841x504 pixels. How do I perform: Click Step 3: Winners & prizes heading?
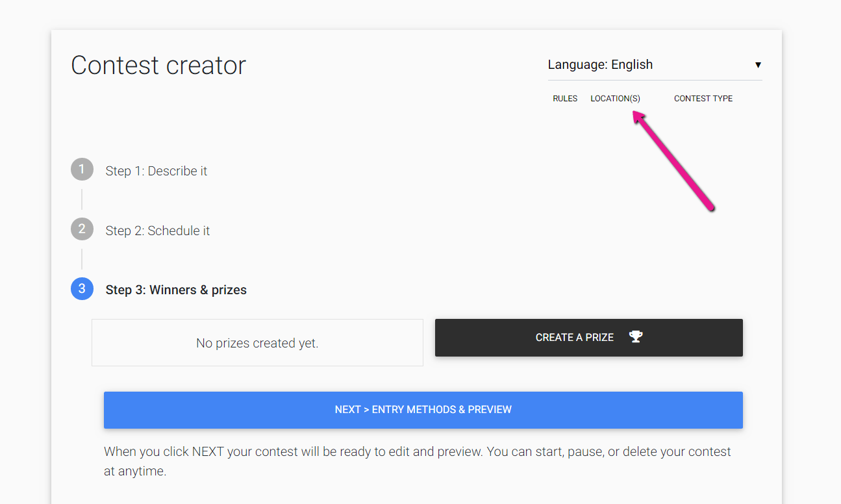coord(176,290)
